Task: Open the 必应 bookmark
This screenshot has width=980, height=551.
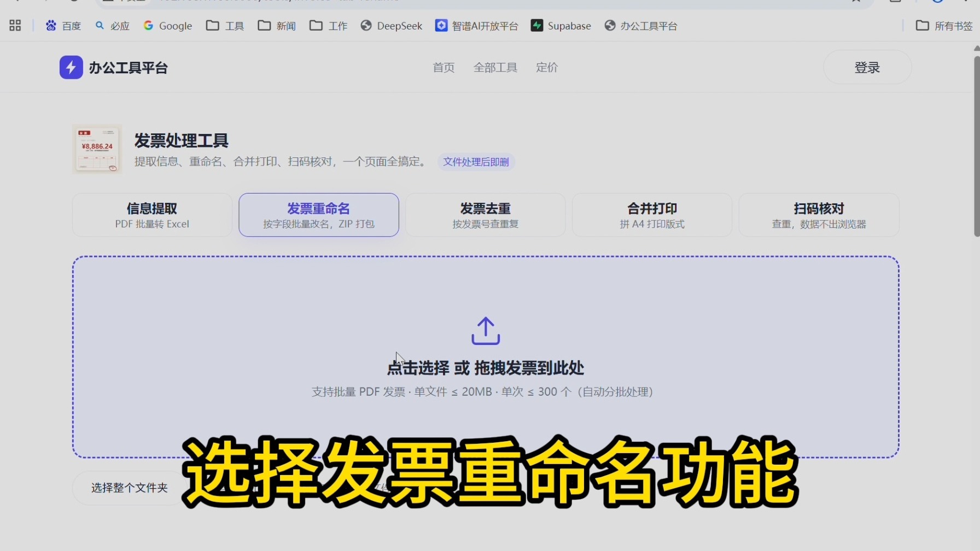Action: click(x=112, y=26)
